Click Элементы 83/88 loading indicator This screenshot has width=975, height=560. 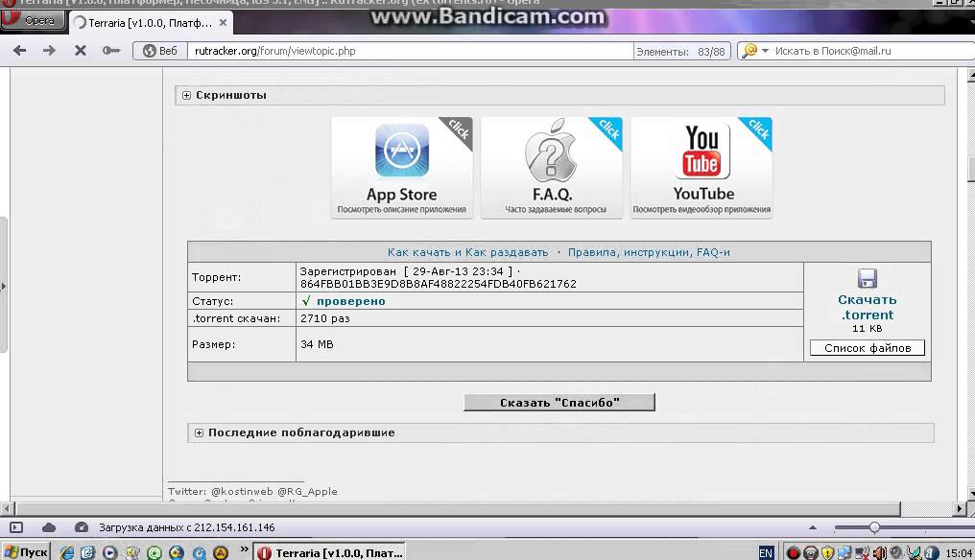[681, 52]
